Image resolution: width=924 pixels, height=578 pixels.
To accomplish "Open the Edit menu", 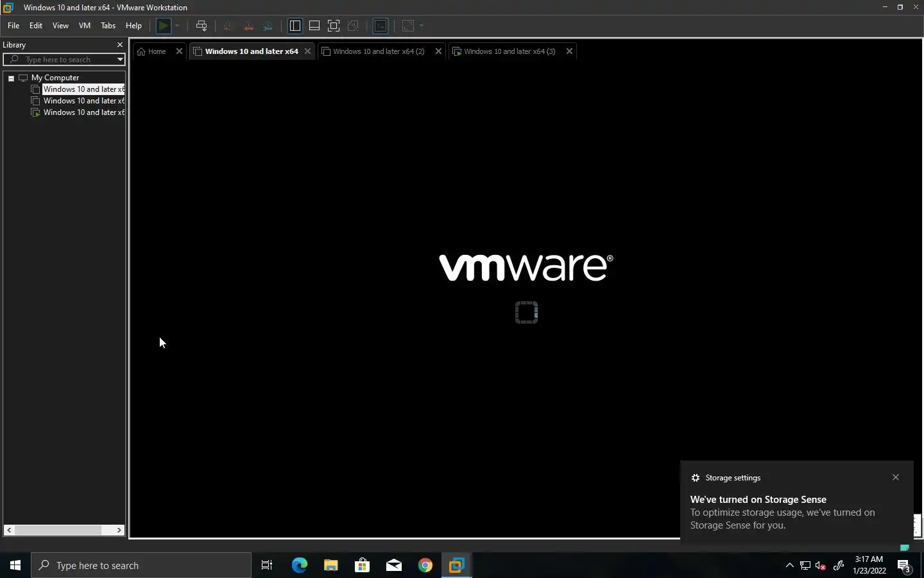I will tap(36, 26).
